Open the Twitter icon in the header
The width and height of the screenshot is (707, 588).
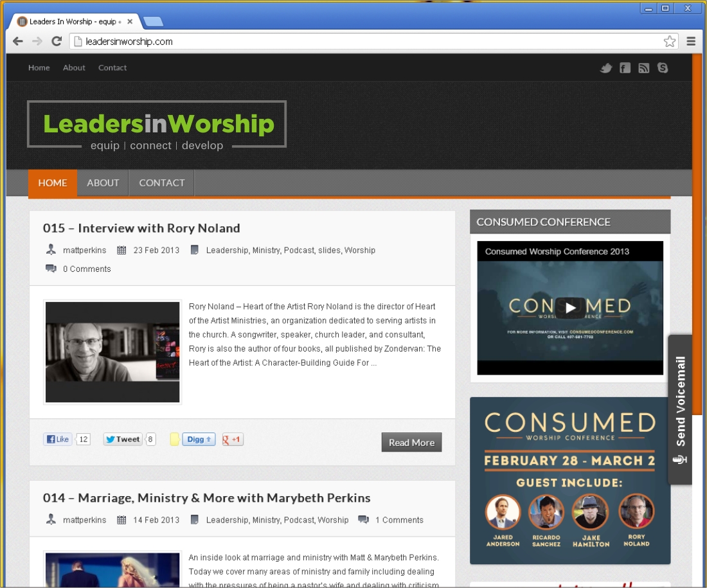pyautogui.click(x=606, y=68)
